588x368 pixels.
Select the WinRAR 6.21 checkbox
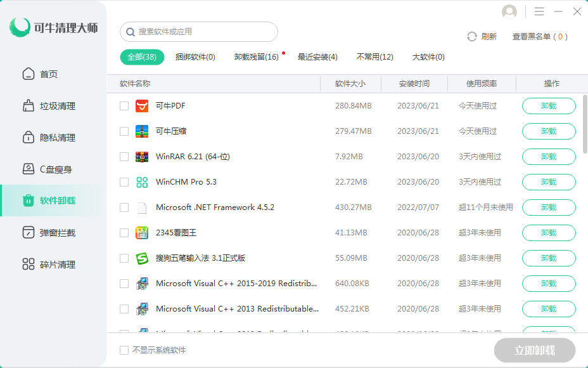click(124, 157)
